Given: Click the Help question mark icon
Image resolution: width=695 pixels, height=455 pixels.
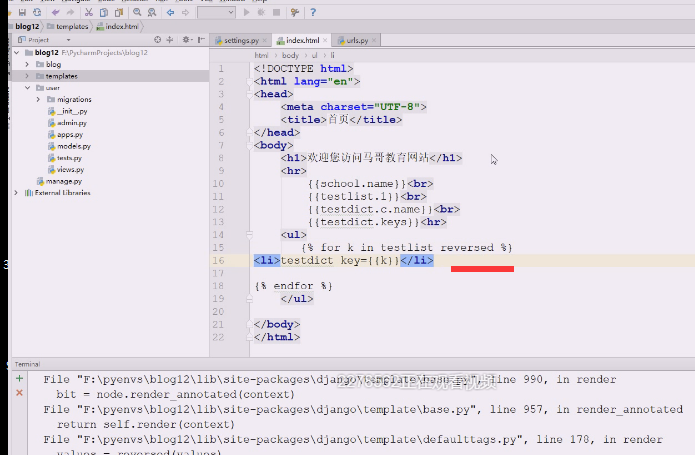Looking at the screenshot, I should point(313,12).
